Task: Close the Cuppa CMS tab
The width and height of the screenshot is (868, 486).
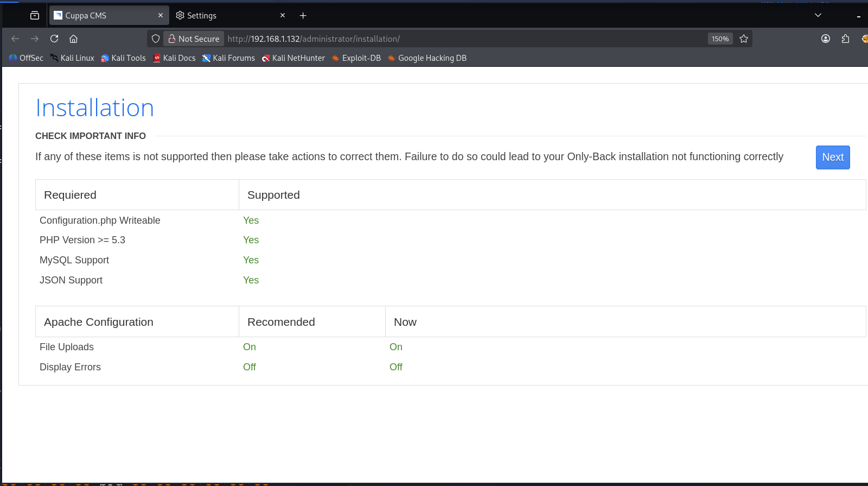Action: click(x=161, y=16)
